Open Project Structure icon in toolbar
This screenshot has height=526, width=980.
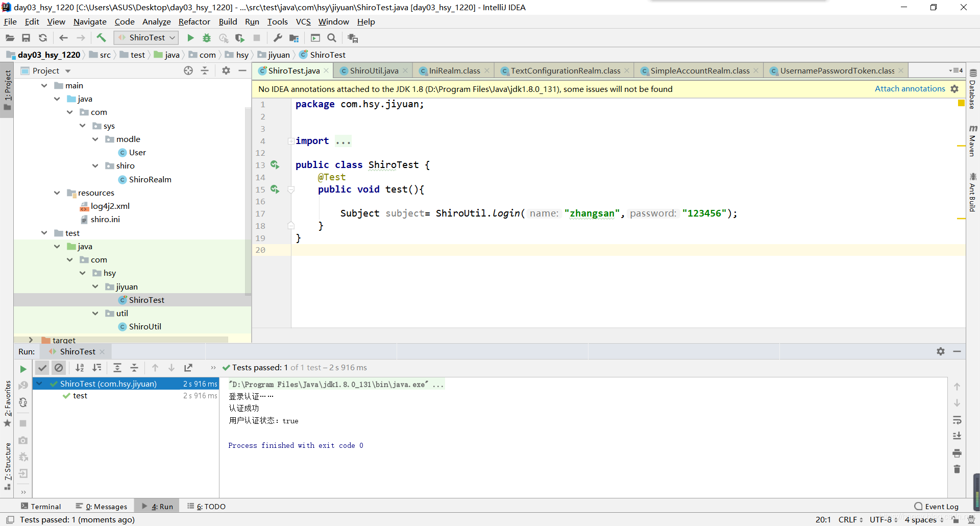pos(294,38)
